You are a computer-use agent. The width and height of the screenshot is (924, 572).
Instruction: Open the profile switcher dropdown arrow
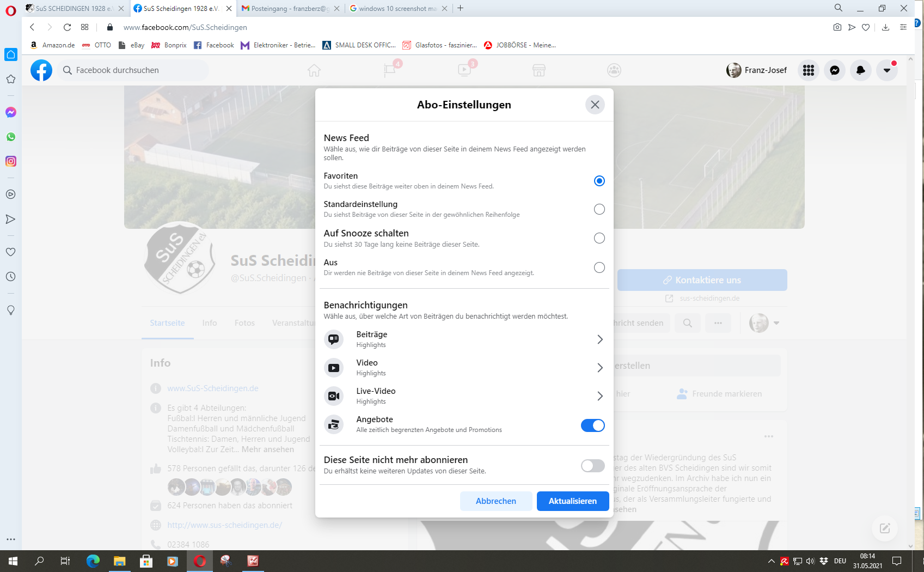[776, 323]
